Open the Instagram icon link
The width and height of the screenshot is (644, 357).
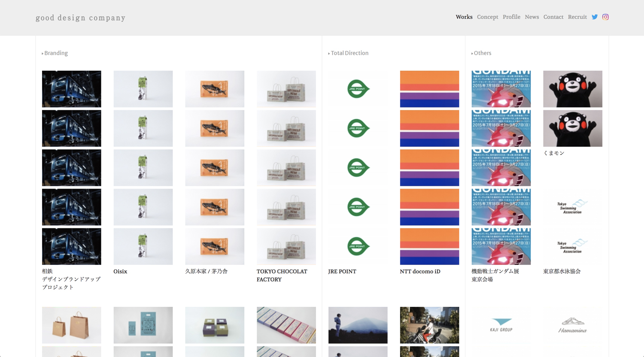tap(605, 17)
